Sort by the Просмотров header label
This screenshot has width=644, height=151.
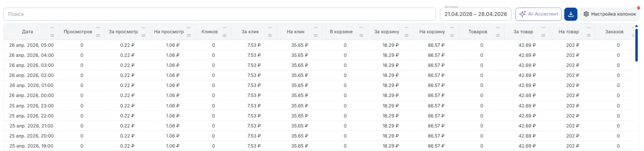coord(78,31)
